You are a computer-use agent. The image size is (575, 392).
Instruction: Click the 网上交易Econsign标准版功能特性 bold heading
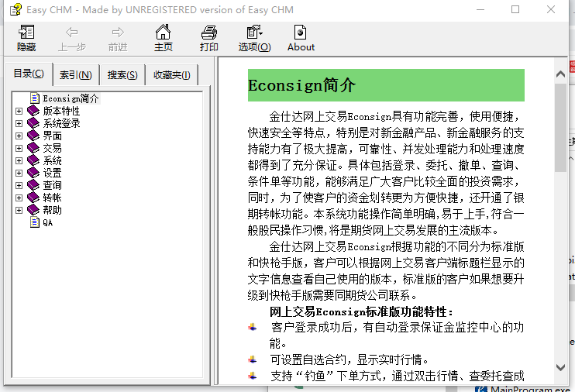tap(361, 311)
